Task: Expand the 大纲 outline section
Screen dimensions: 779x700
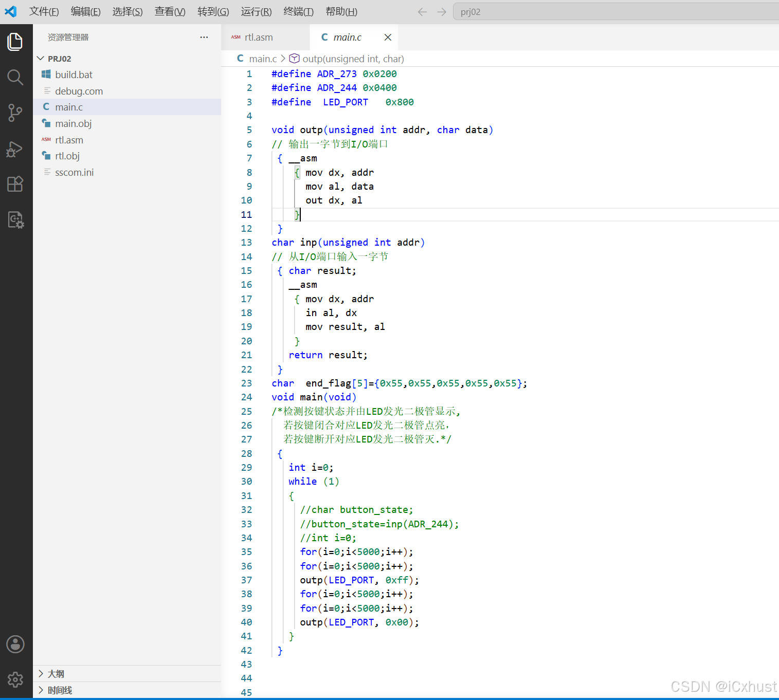Action: click(x=127, y=674)
